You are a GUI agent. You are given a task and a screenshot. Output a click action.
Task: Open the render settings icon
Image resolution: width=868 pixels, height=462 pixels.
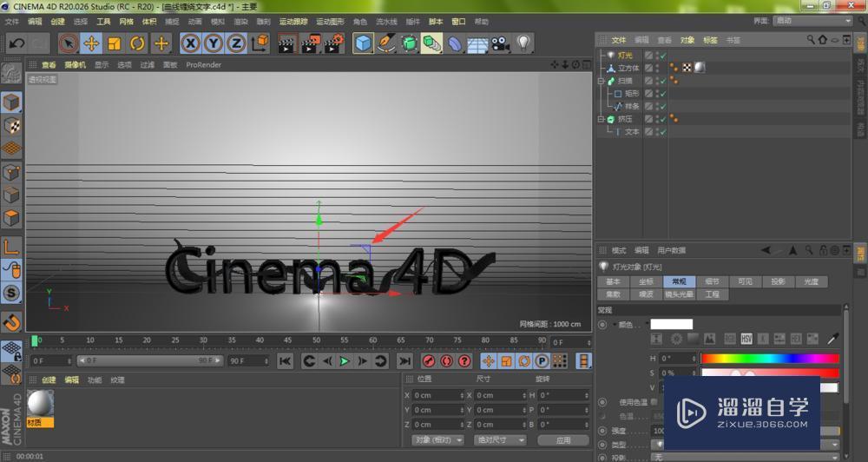[333, 43]
